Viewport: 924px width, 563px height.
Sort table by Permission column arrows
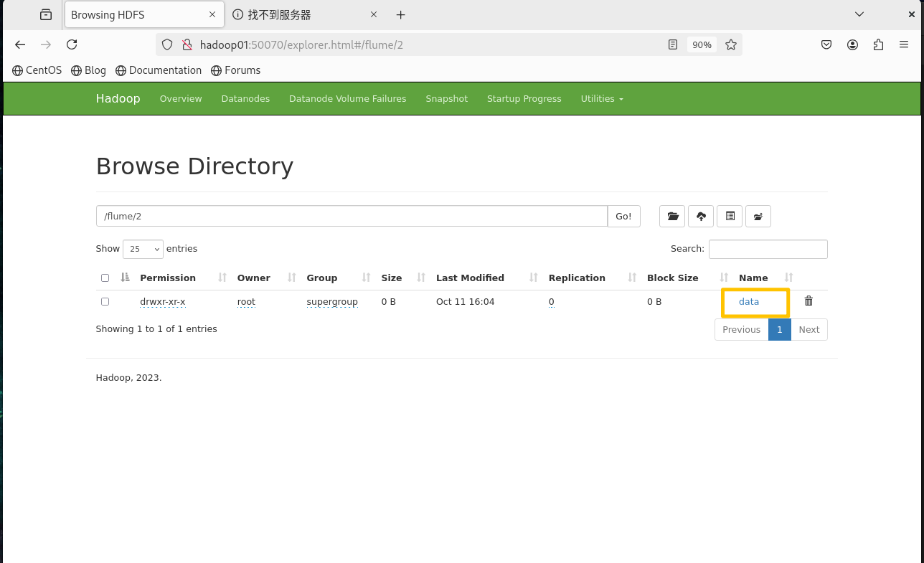coord(222,278)
